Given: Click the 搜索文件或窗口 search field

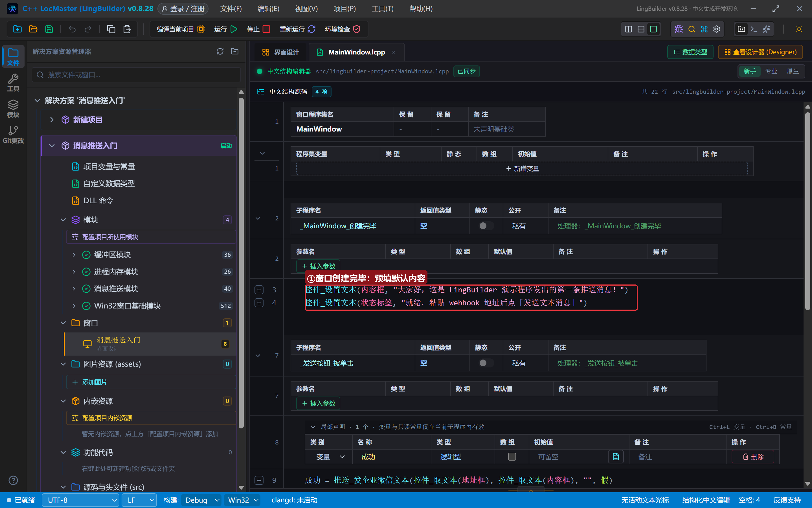Looking at the screenshot, I should pyautogui.click(x=136, y=75).
